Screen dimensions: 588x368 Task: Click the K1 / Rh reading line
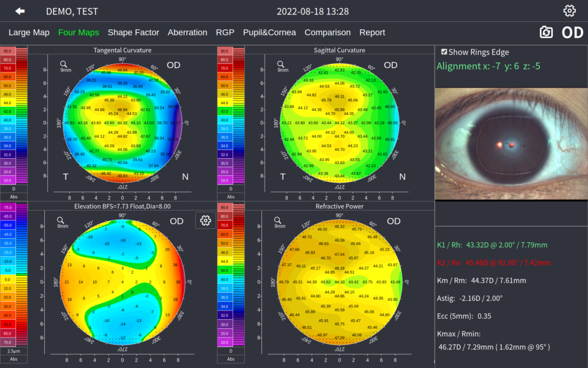492,245
